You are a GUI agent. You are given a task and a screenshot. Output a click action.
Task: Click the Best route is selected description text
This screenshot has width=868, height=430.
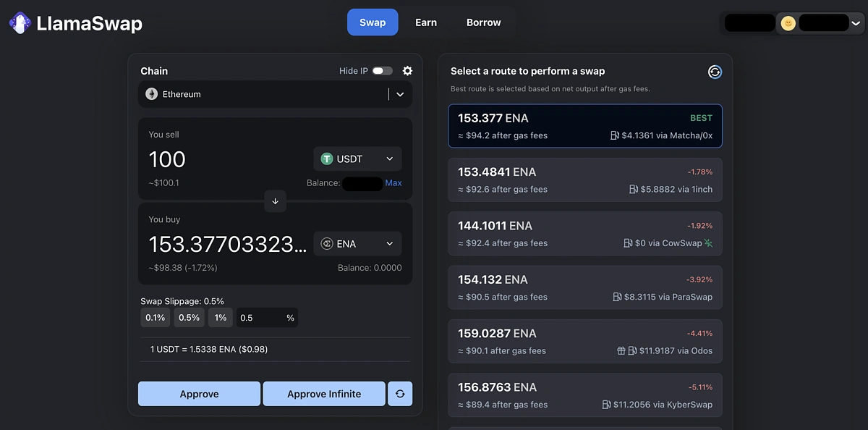[550, 89]
